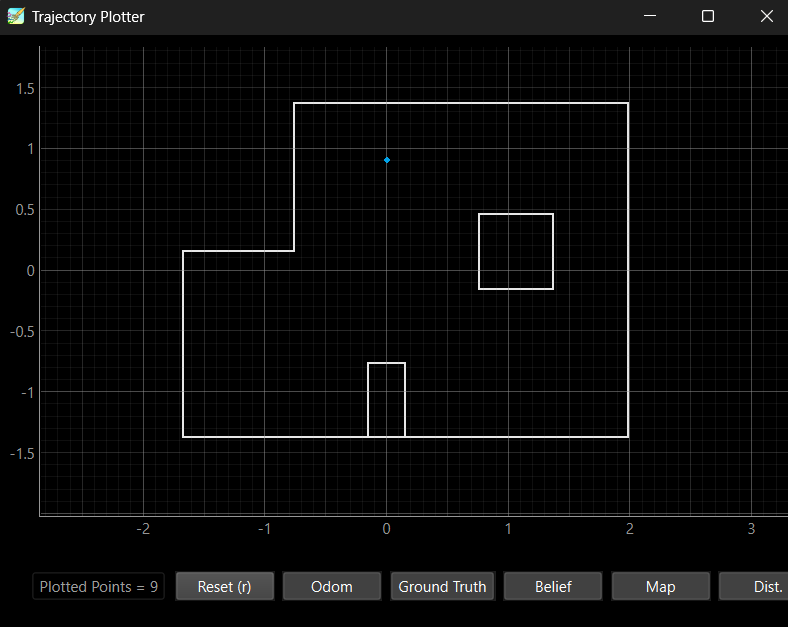788x627 pixels.
Task: Click the x-axis label 3
Action: click(751, 529)
